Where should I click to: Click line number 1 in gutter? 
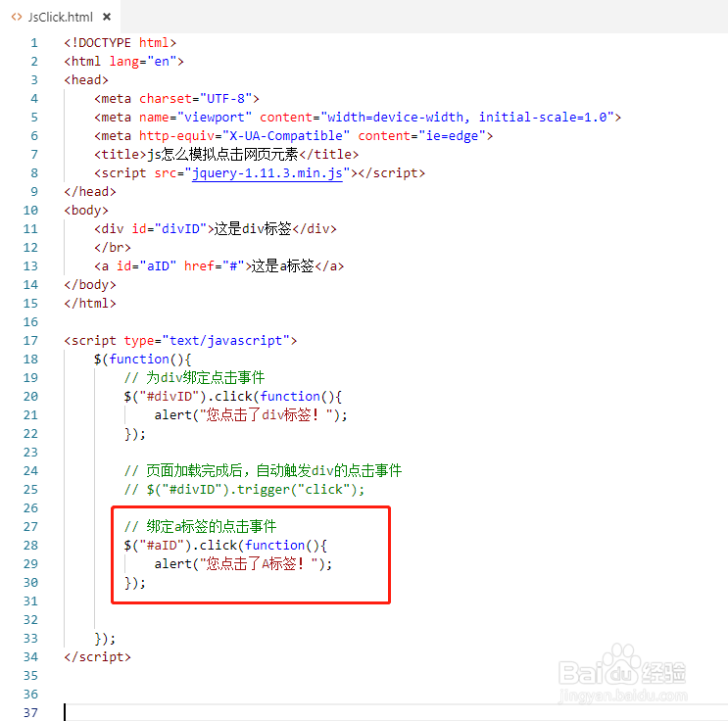[34, 43]
